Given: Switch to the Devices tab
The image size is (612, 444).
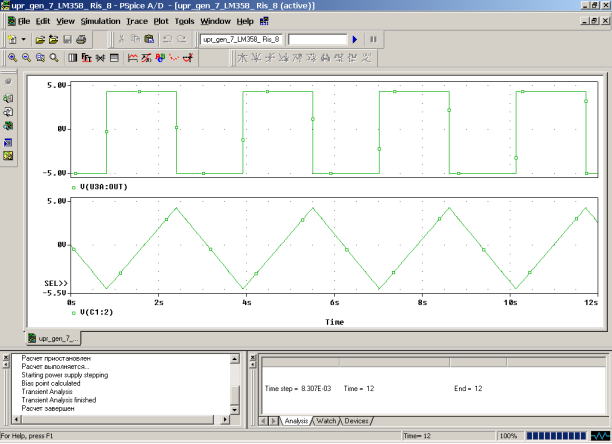Looking at the screenshot, I should point(356,421).
